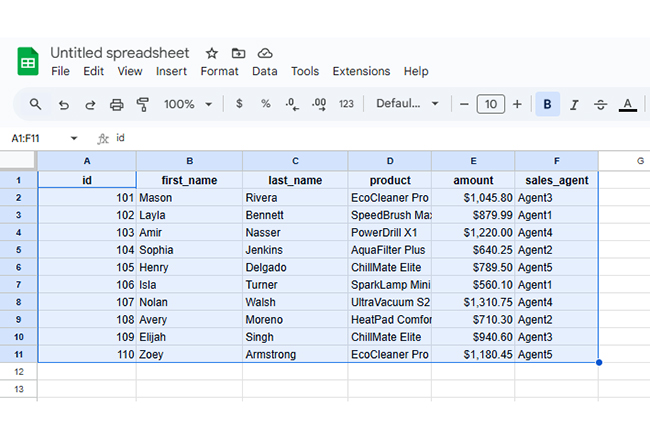The width and height of the screenshot is (650, 439).
Task: Increase decimal places
Action: (319, 104)
